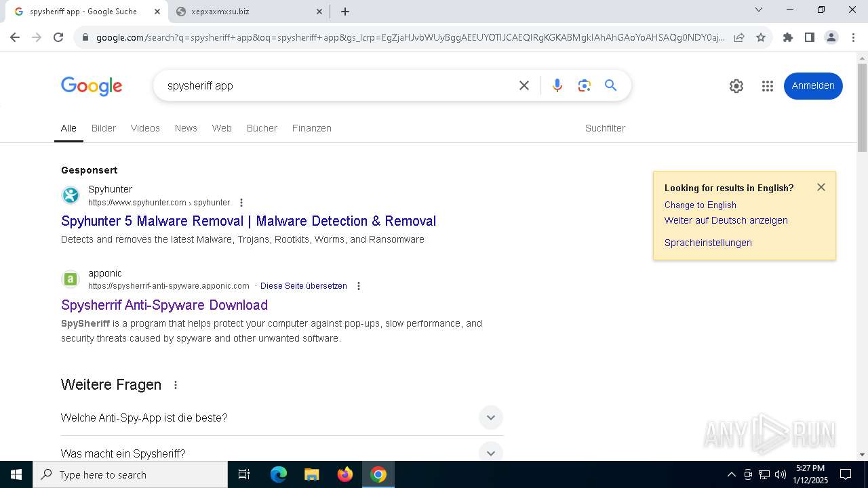Open Weitere Fragen three-dot options
The width and height of the screenshot is (868, 488).
(x=176, y=385)
